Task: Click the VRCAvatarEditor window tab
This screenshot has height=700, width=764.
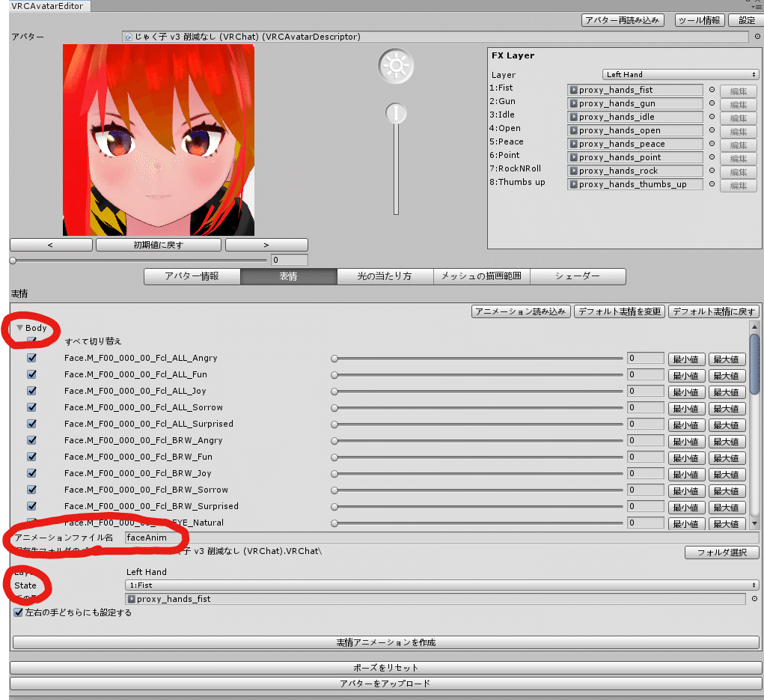Action: [48, 6]
